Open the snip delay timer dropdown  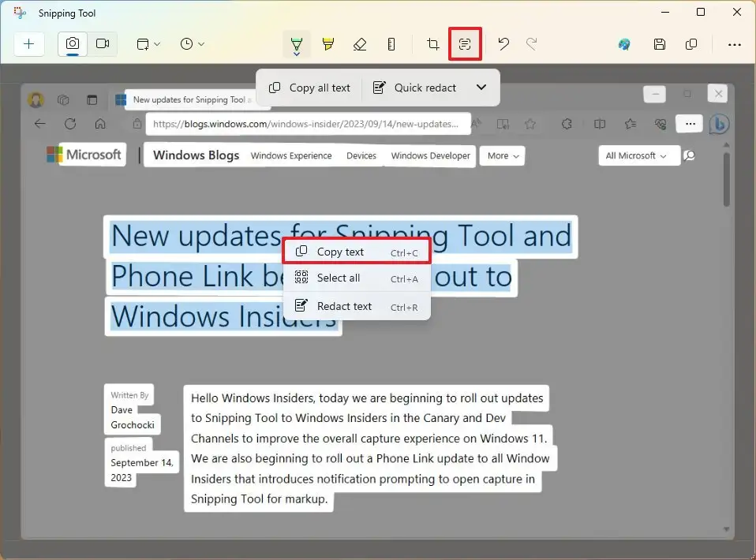click(x=192, y=44)
